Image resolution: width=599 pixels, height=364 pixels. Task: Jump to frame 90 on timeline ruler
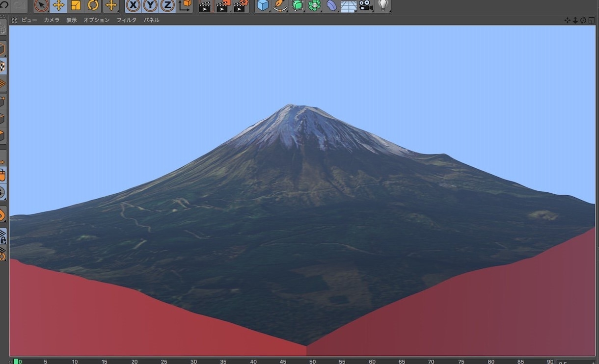pos(550,362)
